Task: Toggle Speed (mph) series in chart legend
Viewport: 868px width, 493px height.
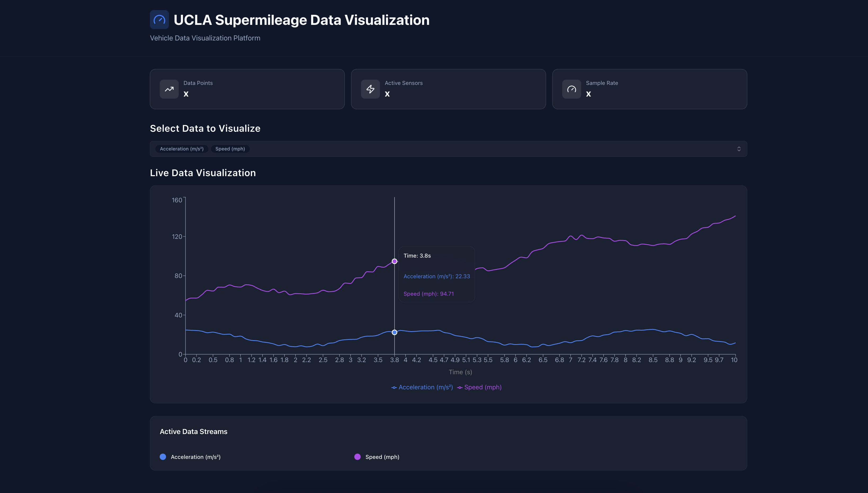Action: coord(483,387)
